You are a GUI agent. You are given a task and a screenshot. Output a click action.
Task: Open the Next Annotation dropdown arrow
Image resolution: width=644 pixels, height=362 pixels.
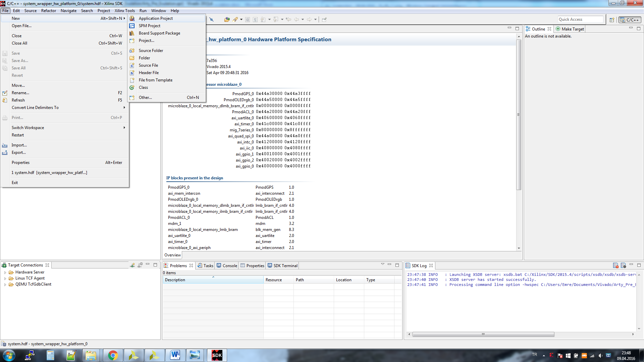pyautogui.click(x=269, y=19)
